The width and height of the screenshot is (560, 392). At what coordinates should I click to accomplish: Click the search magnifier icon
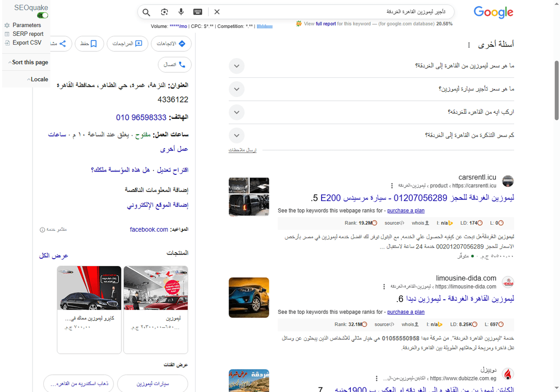[x=146, y=12]
